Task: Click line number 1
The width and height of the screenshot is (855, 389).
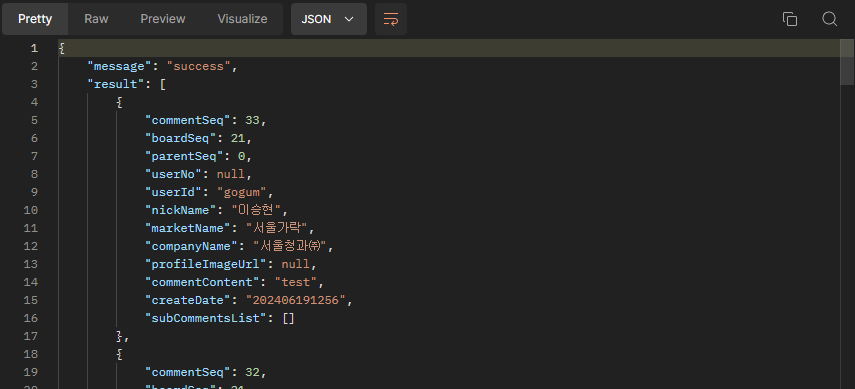Action: point(34,48)
